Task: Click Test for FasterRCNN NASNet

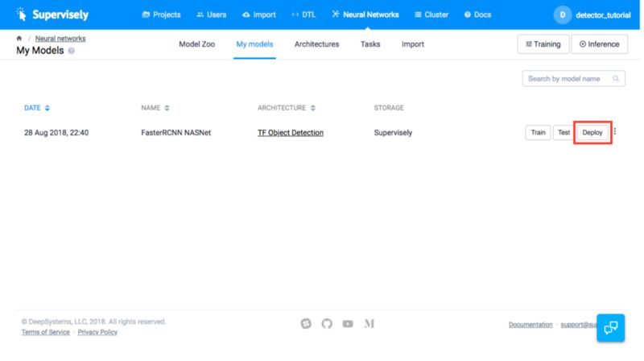Action: [x=563, y=132]
